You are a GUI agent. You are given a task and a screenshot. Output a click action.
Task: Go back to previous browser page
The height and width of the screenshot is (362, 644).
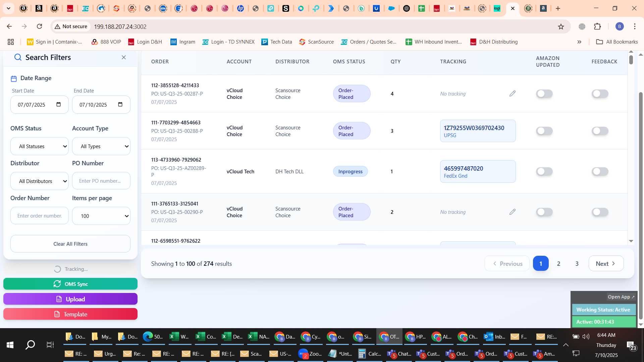click(9, 26)
